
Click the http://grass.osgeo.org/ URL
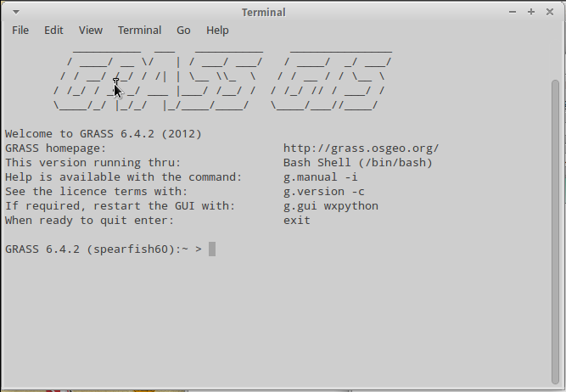(361, 148)
